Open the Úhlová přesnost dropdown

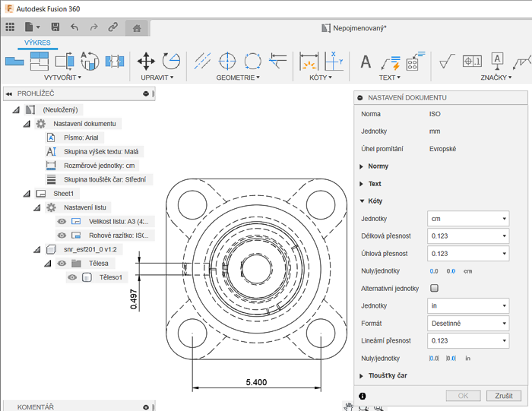pos(468,254)
